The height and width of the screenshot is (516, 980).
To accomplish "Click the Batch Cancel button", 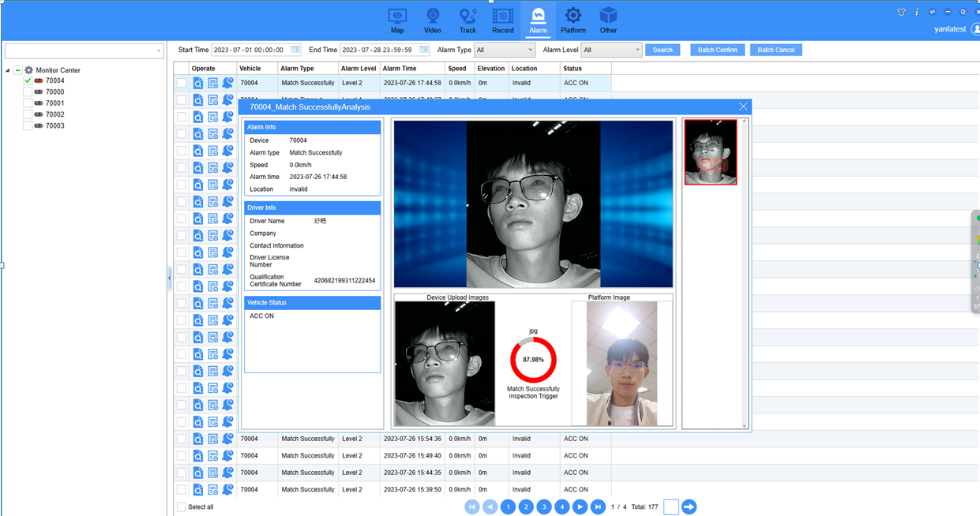I will pyautogui.click(x=776, y=50).
